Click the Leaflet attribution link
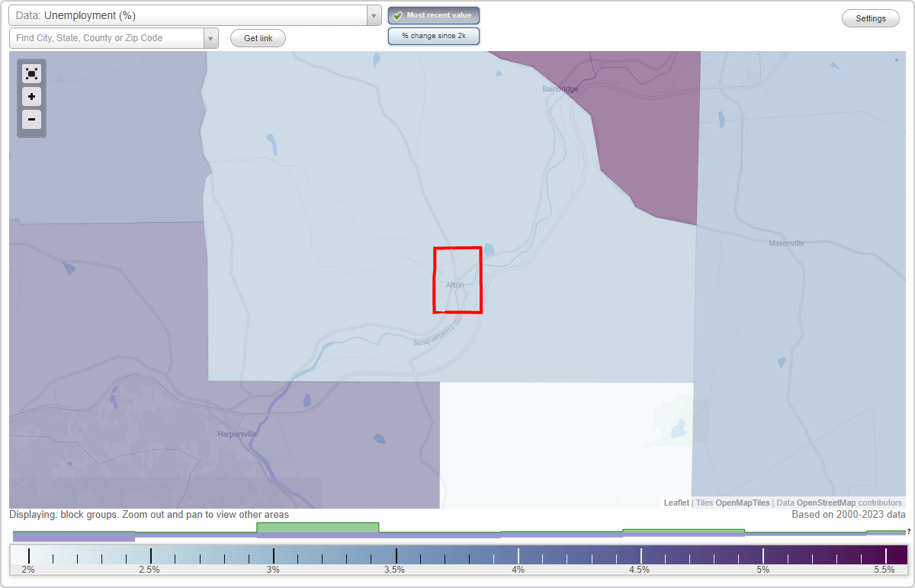This screenshot has width=915, height=588. click(676, 503)
